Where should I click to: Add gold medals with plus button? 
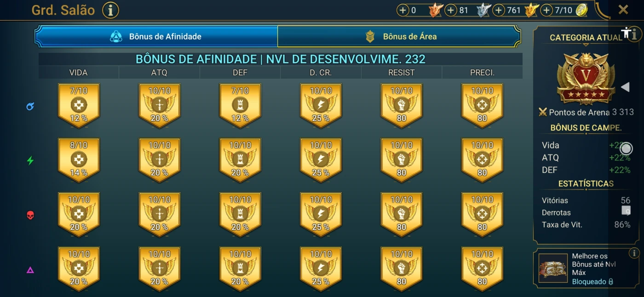(x=499, y=10)
